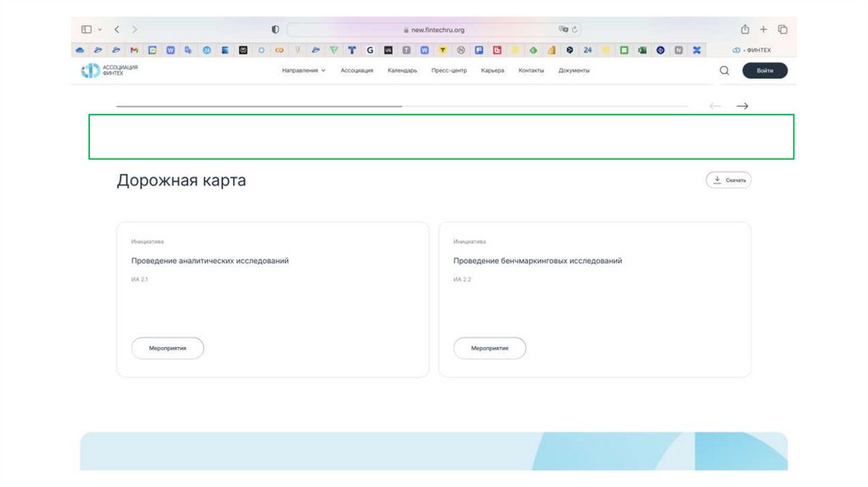Viewport: 868px width, 487px height.
Task: Open the green outlined square bookmark
Action: tap(624, 50)
